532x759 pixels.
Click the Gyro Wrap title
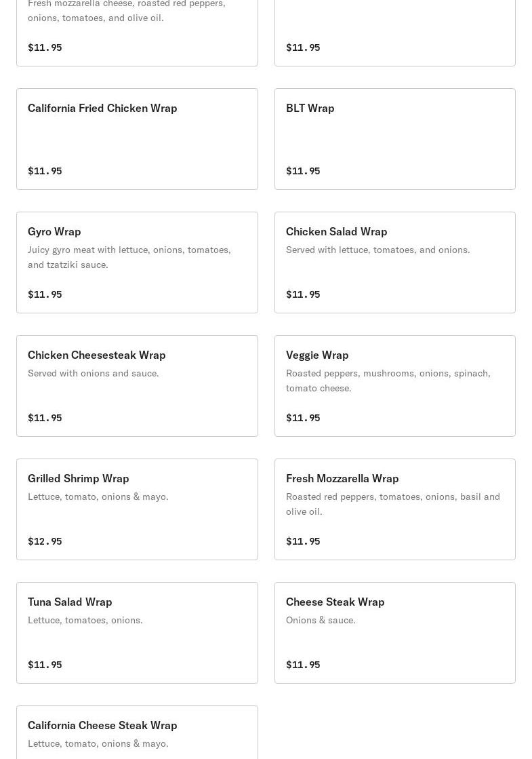click(x=54, y=232)
